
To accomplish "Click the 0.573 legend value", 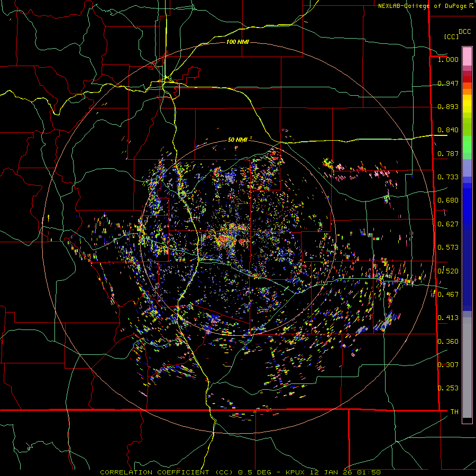I will [448, 248].
